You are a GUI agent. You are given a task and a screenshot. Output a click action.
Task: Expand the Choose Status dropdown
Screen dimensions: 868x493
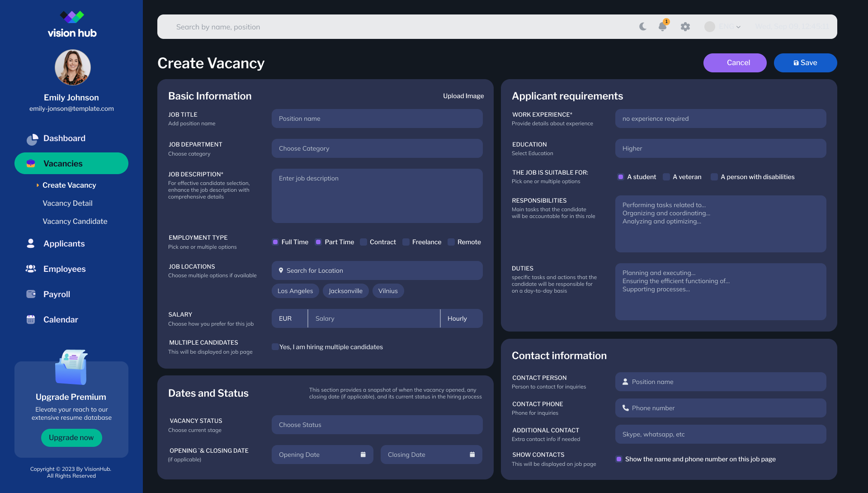[377, 425]
